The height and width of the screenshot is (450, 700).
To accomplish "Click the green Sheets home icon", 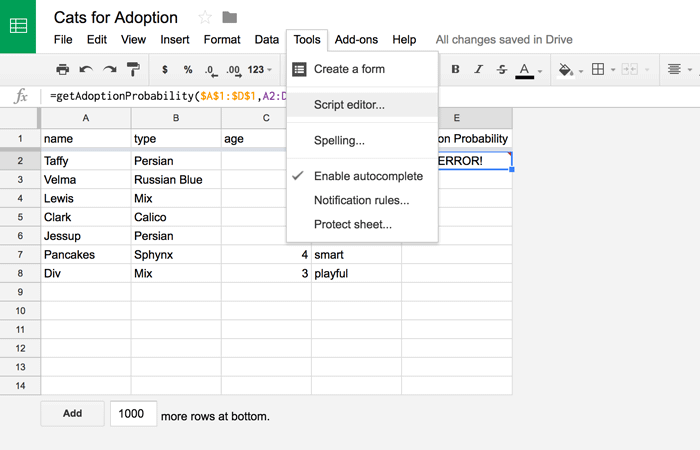I will coord(18,26).
